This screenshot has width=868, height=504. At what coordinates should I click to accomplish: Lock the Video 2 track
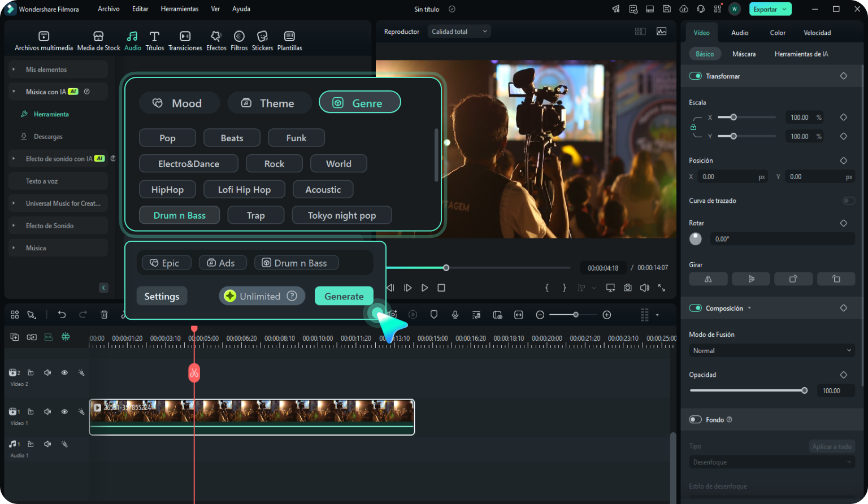(31, 372)
